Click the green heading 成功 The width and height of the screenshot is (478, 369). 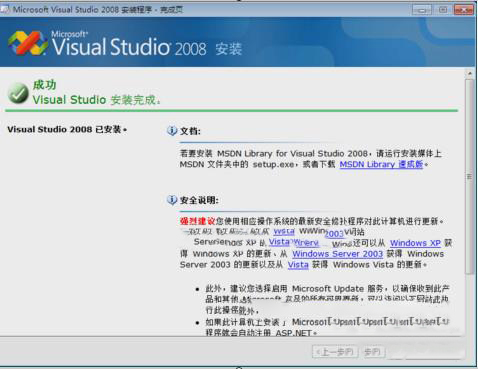click(x=44, y=85)
